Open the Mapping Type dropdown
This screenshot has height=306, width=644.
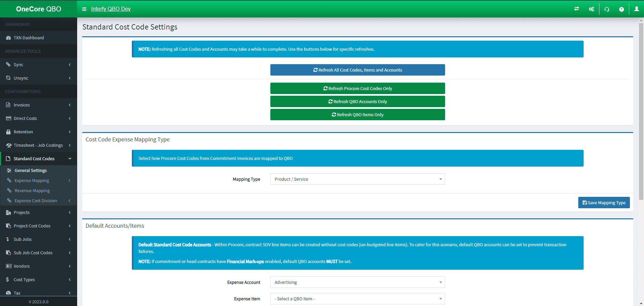(x=357, y=179)
